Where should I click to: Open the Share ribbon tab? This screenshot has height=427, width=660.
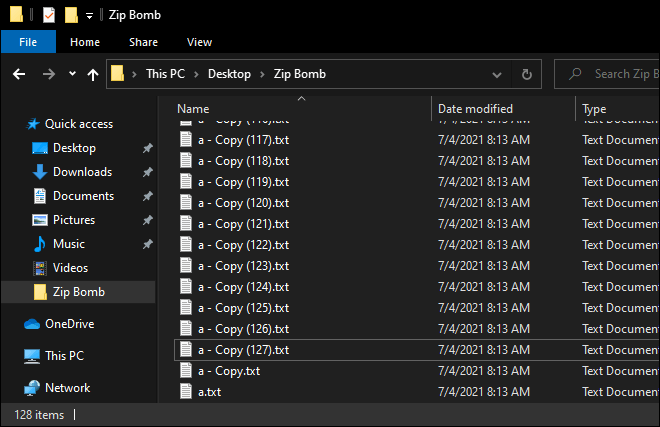[x=144, y=42]
